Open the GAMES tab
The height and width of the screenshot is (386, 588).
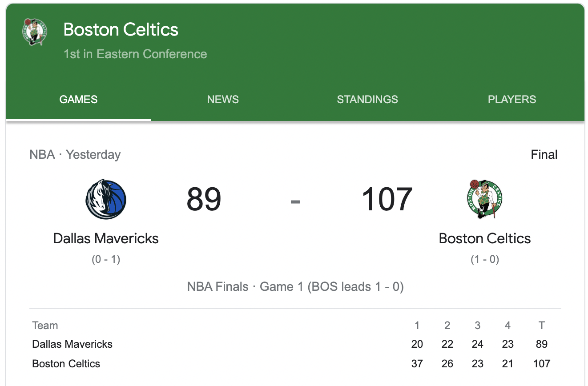[78, 99]
